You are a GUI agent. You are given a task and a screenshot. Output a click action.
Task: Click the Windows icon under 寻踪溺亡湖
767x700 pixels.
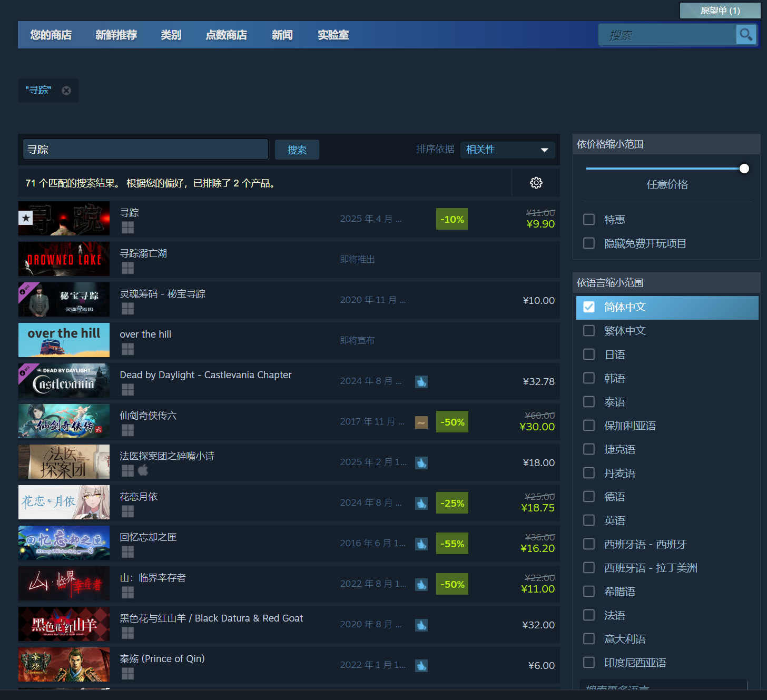tap(127, 268)
